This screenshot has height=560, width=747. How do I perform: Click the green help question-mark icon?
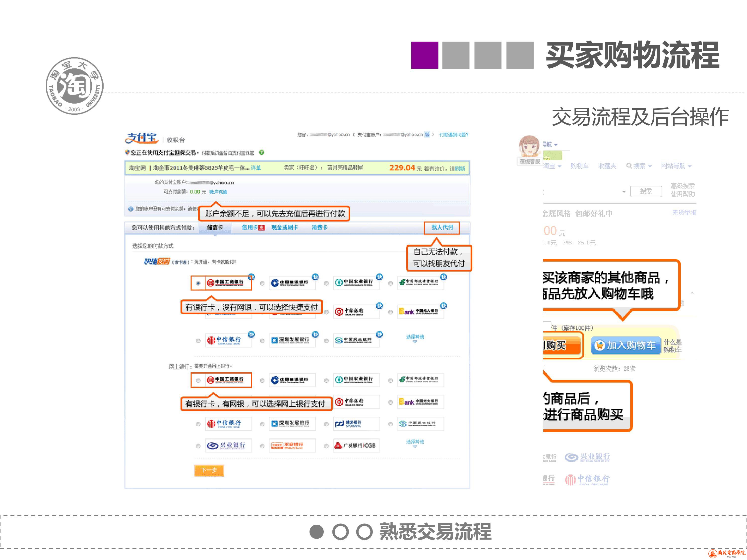(261, 153)
